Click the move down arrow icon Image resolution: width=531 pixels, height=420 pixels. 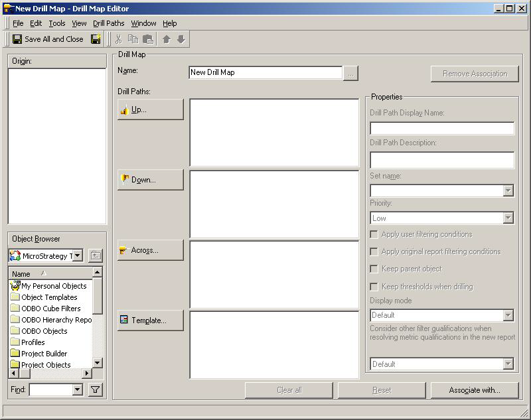pos(181,39)
